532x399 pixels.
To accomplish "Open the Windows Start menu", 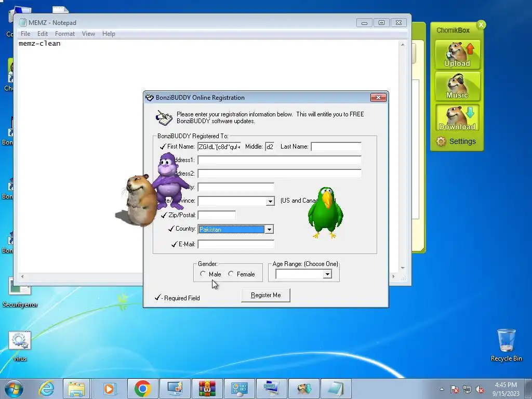I will point(14,389).
